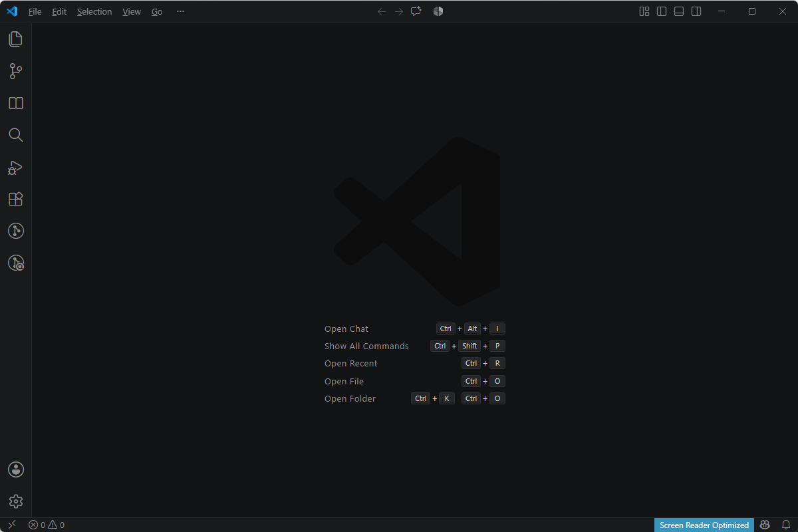Open the branch icon with clock badge

pos(16,263)
